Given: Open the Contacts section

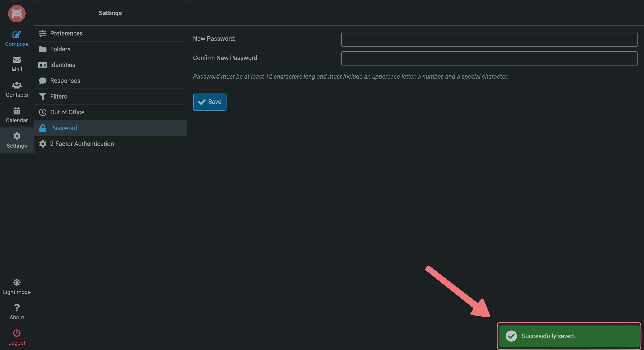Looking at the screenshot, I should pos(17,90).
